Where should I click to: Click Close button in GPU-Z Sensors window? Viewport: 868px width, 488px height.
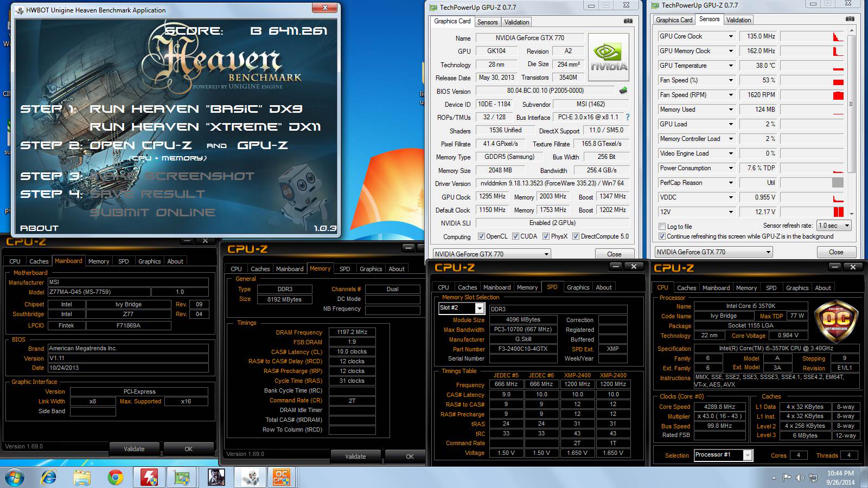tap(836, 252)
